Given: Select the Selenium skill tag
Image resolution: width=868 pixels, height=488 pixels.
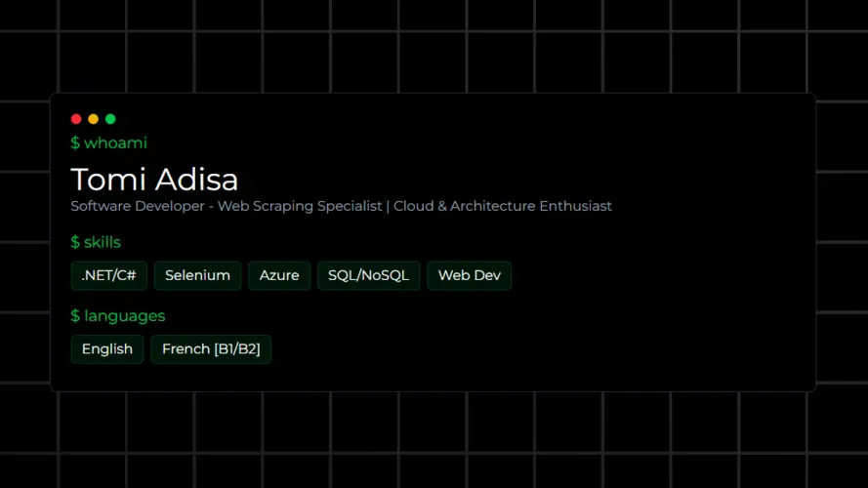Looking at the screenshot, I should 197,275.
